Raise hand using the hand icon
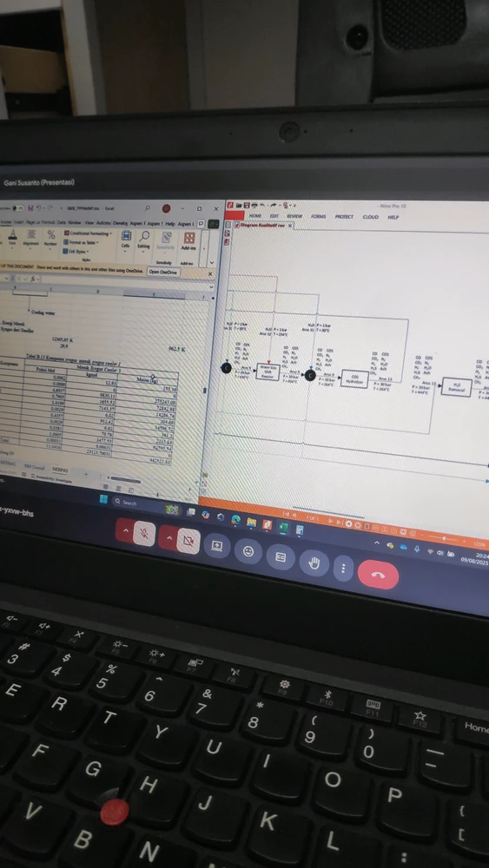Viewport: 489px width, 868px height. 314,562
